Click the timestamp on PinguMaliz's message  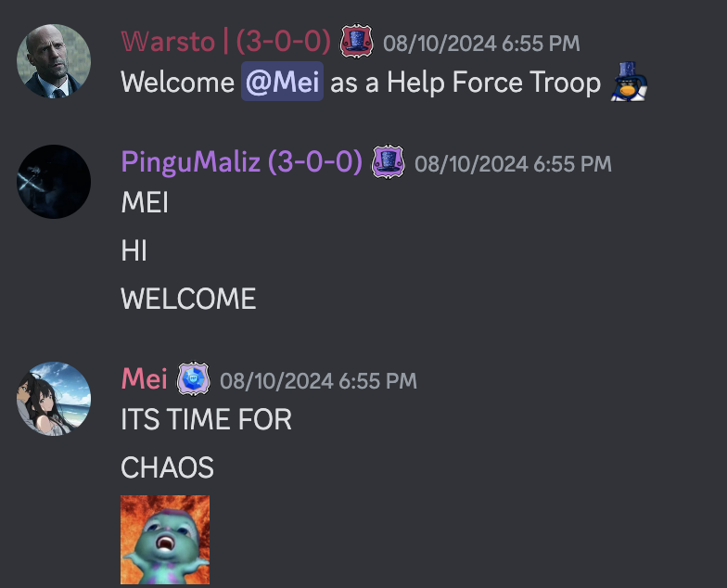pyautogui.click(x=513, y=164)
